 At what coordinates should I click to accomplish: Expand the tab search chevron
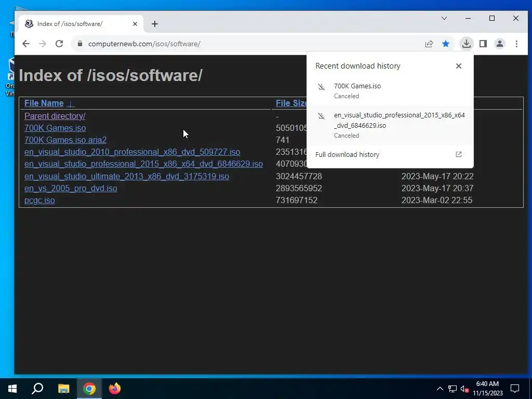444,18
